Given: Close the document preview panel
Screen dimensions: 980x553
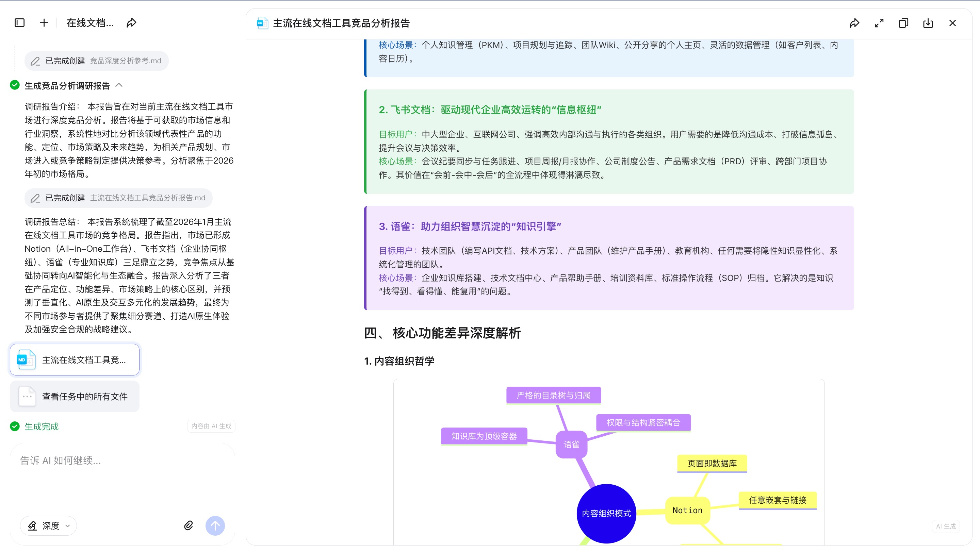Looking at the screenshot, I should click(x=953, y=23).
